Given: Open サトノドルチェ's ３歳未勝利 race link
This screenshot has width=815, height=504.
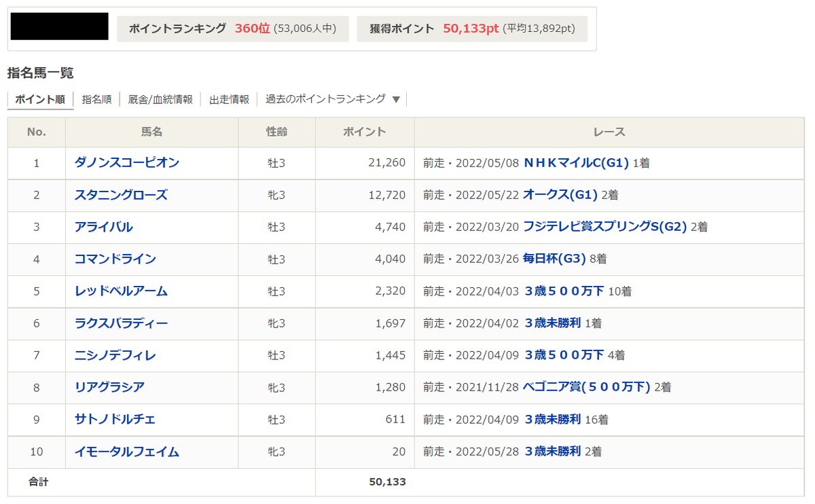Looking at the screenshot, I should coord(552,419).
